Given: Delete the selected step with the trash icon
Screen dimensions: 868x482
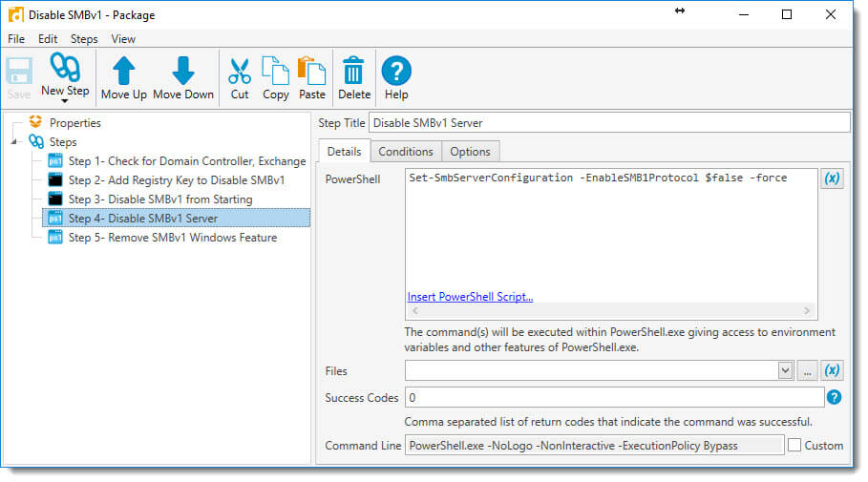Looking at the screenshot, I should tap(353, 71).
